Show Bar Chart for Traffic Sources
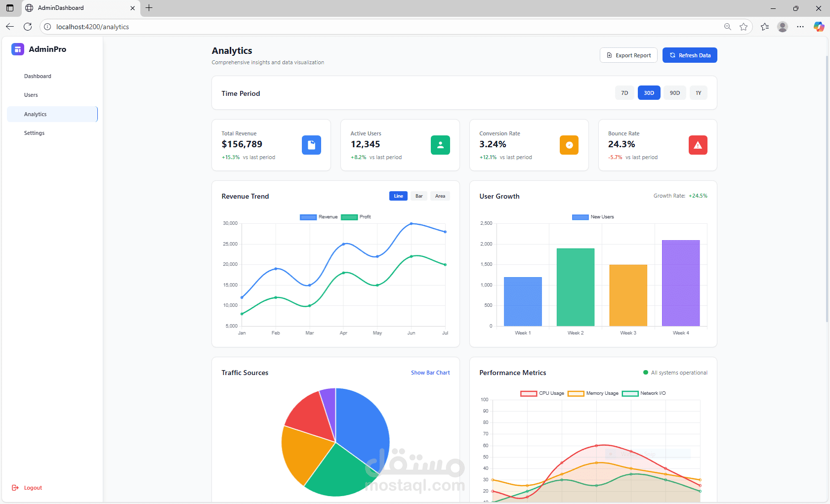The width and height of the screenshot is (830, 504). 430,373
